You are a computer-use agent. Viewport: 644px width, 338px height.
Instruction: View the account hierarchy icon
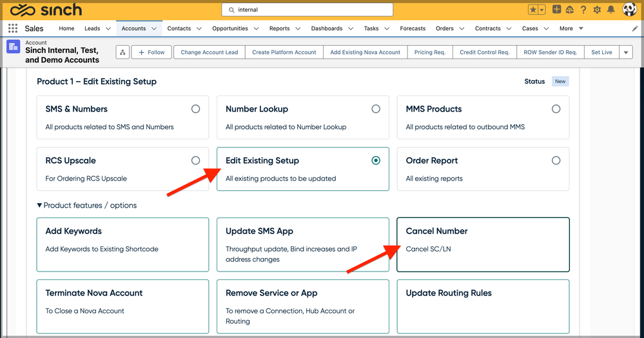(x=122, y=52)
